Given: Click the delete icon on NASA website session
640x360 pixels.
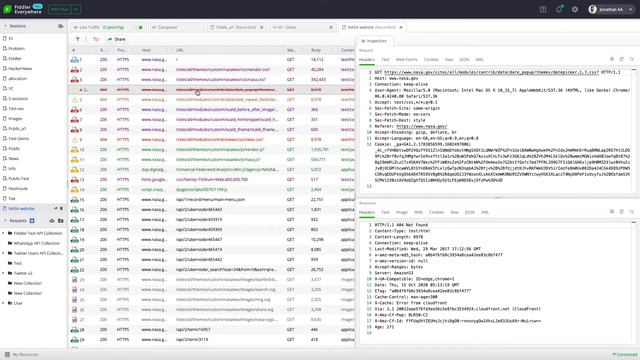Looking at the screenshot, I should pyautogui.click(x=62, y=209).
